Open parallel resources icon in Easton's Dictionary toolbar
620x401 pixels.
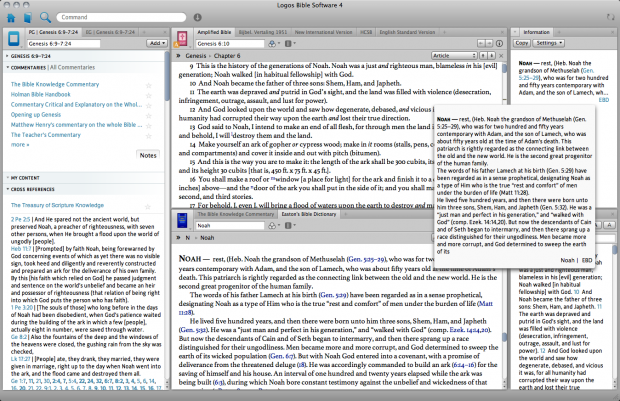290,225
